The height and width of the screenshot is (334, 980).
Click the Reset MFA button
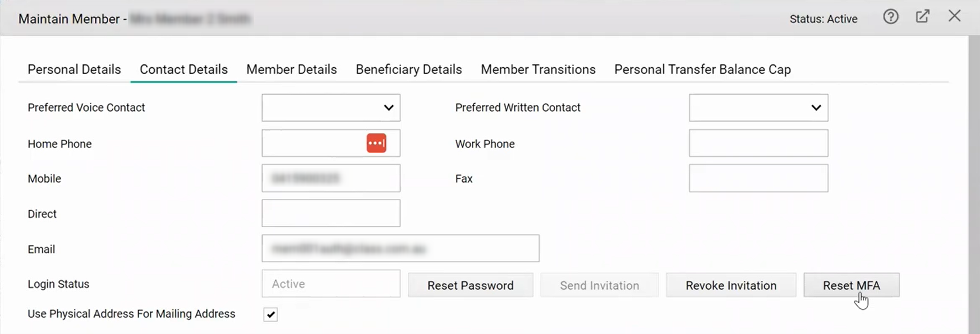pyautogui.click(x=852, y=285)
